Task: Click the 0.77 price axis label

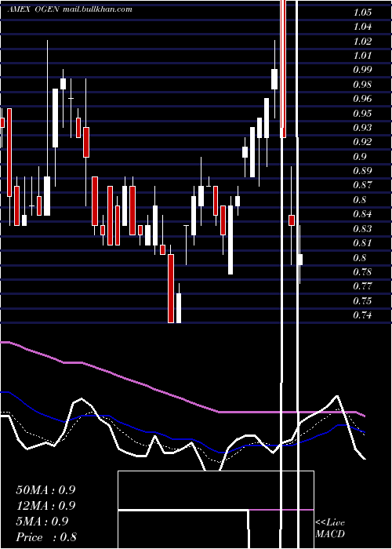Action: 362,286
